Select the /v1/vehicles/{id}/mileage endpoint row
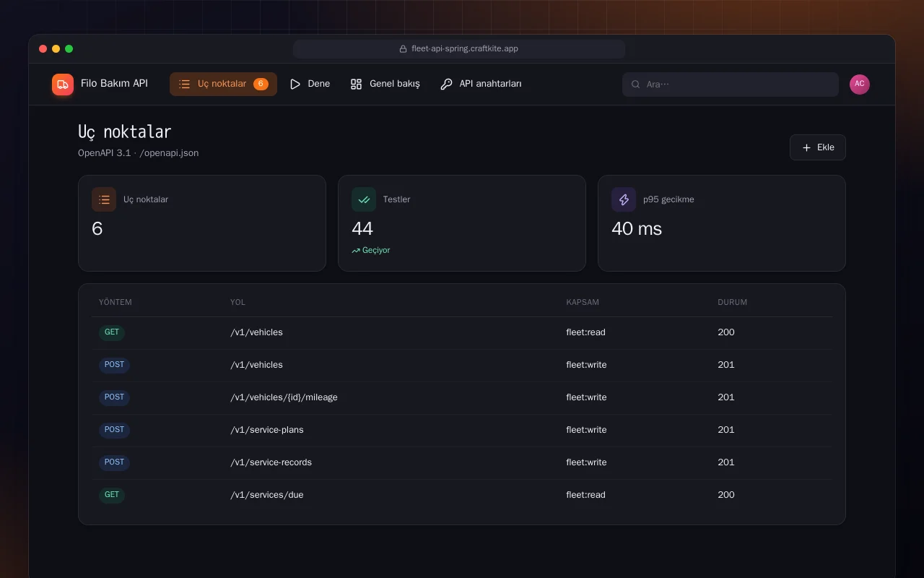924x578 pixels. point(462,397)
